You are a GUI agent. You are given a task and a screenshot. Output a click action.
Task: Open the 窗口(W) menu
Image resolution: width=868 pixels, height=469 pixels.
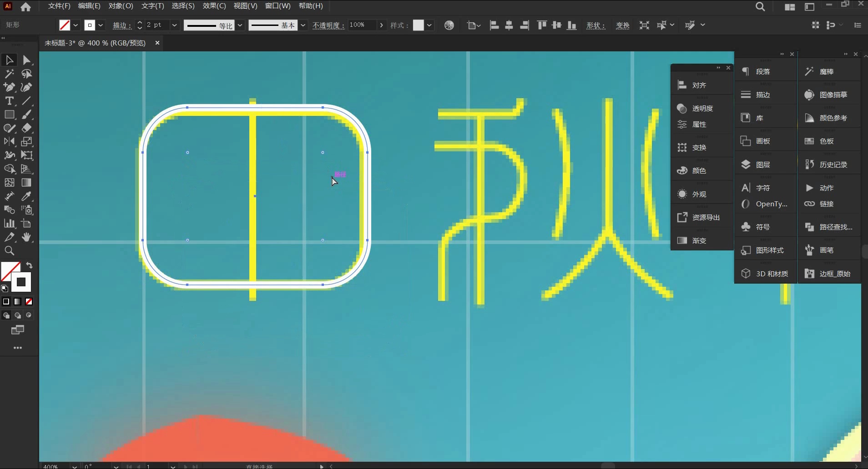(278, 6)
